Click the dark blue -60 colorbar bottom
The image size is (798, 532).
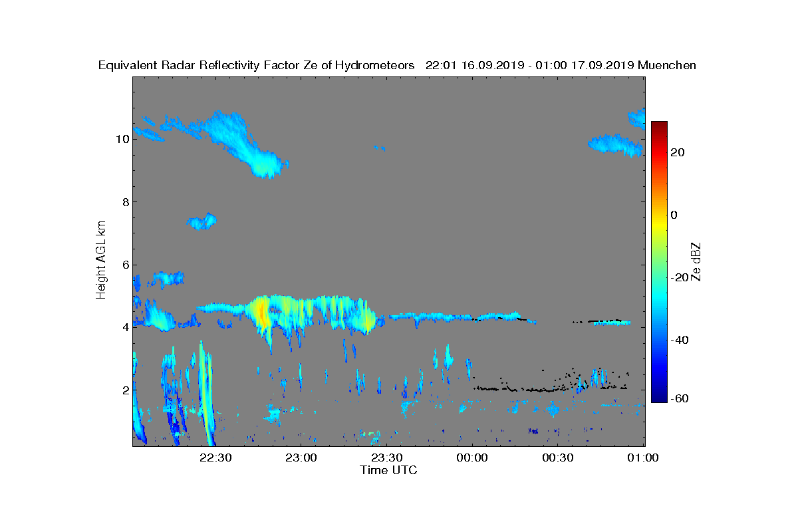659,397
